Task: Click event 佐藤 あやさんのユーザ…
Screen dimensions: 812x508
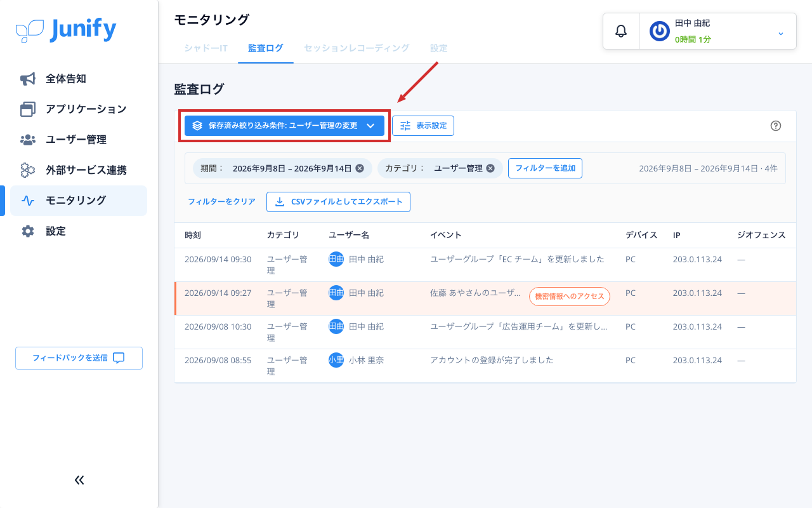Action: 476,293
